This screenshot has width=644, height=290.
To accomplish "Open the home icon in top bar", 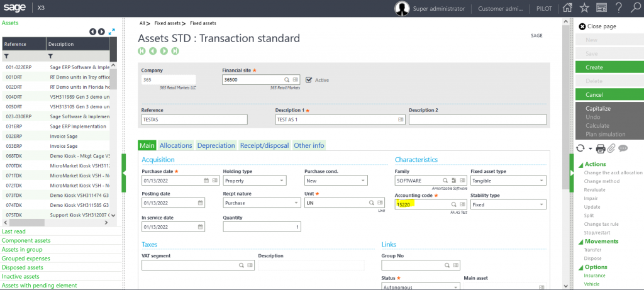I will (x=567, y=8).
